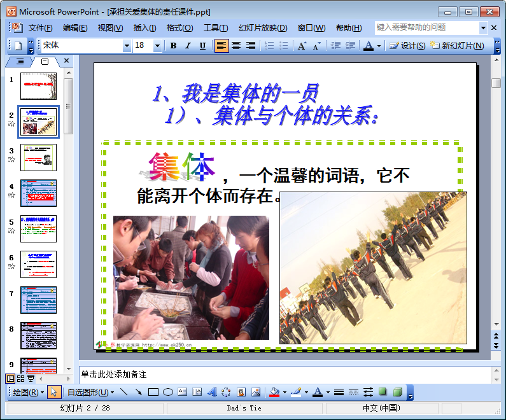
Task: Open the 格式(O) menu
Action: (x=179, y=28)
